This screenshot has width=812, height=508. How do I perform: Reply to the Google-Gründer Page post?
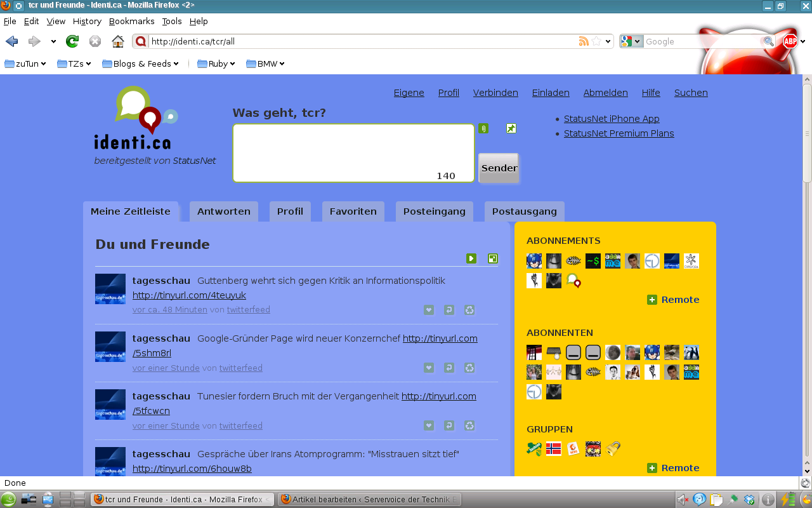(x=449, y=368)
